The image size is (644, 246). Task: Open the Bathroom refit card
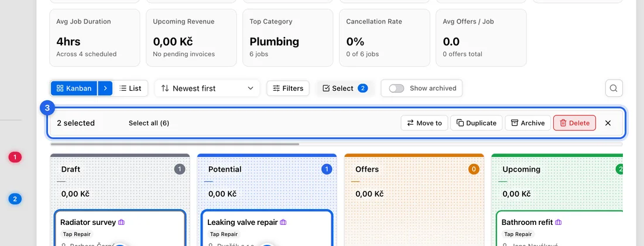click(x=559, y=228)
